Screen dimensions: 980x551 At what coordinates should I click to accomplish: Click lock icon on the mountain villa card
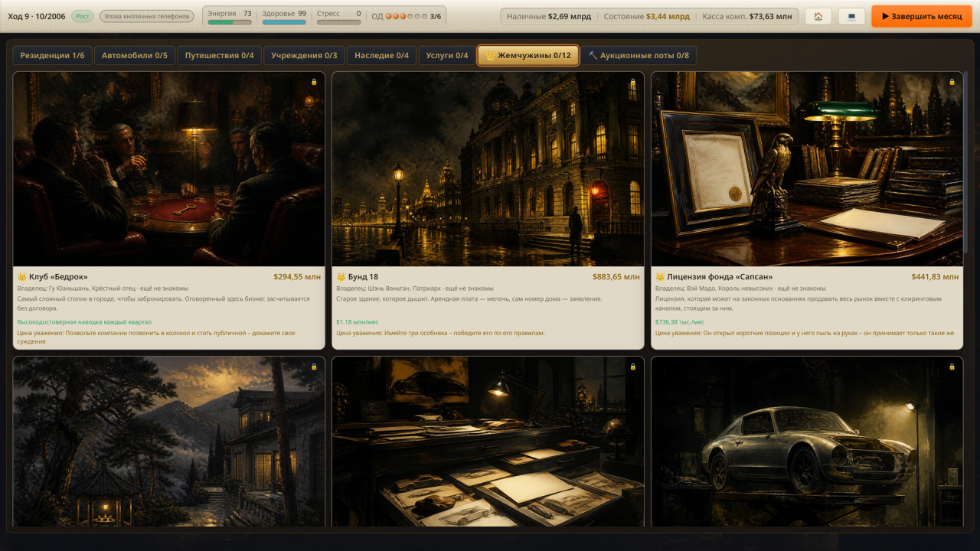click(314, 367)
